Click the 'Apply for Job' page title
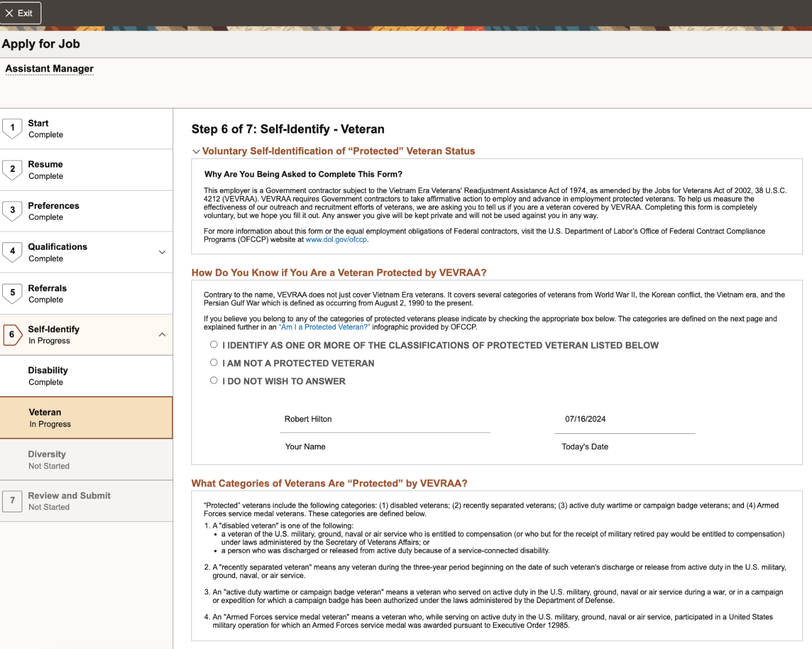Image resolution: width=812 pixels, height=649 pixels. pos(41,44)
